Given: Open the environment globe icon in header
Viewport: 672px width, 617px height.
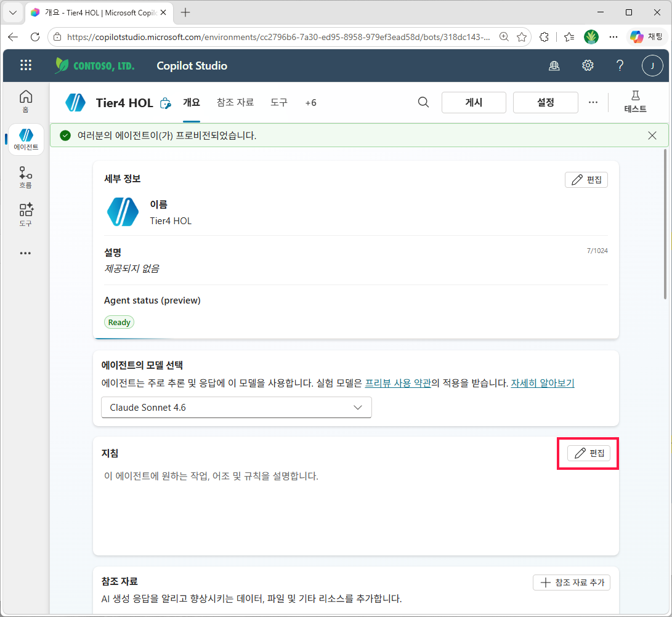Looking at the screenshot, I should 554,65.
